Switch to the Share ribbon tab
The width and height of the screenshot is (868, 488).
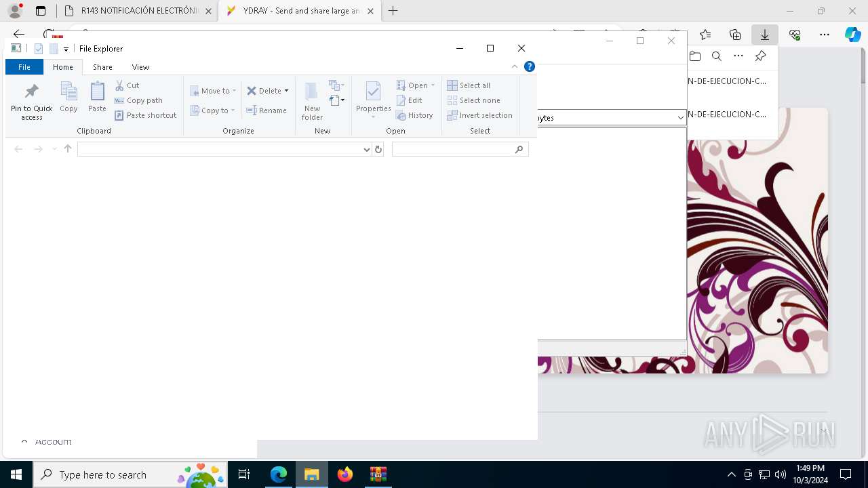(102, 67)
